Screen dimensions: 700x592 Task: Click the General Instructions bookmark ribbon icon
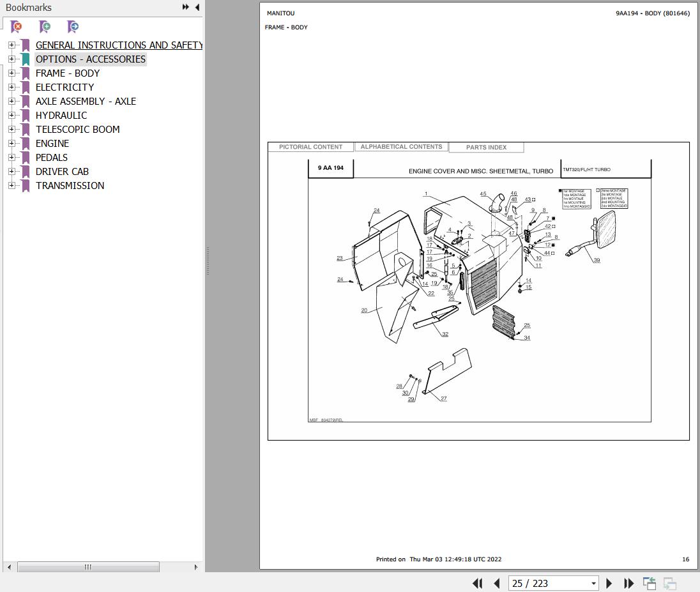pos(26,45)
